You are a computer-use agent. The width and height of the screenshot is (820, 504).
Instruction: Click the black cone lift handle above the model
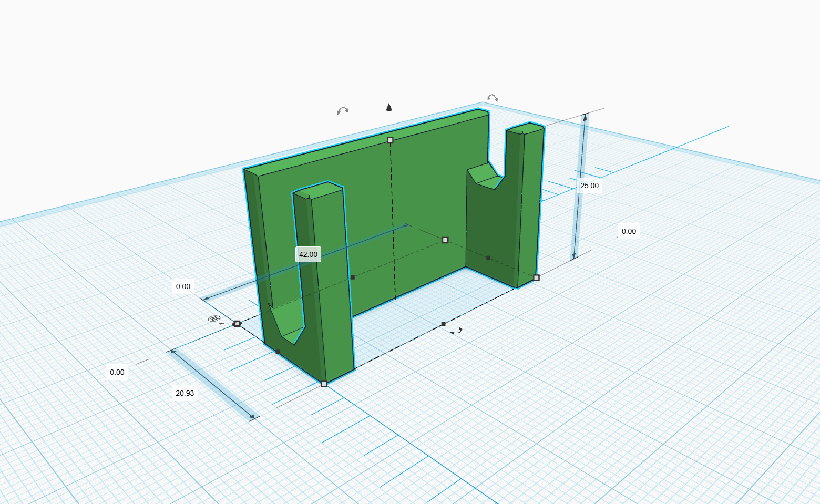pos(389,107)
